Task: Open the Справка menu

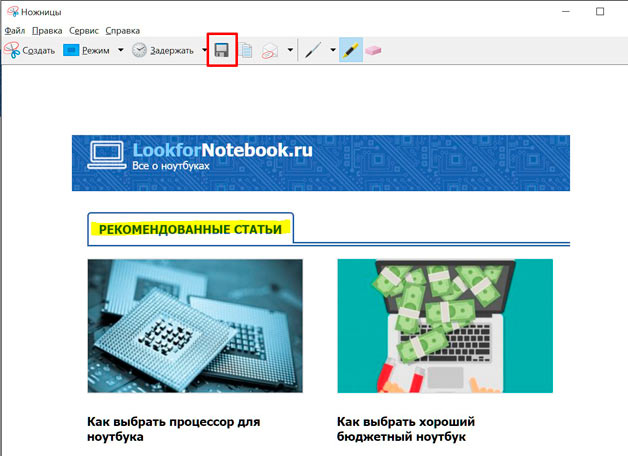Action: pyautogui.click(x=124, y=31)
